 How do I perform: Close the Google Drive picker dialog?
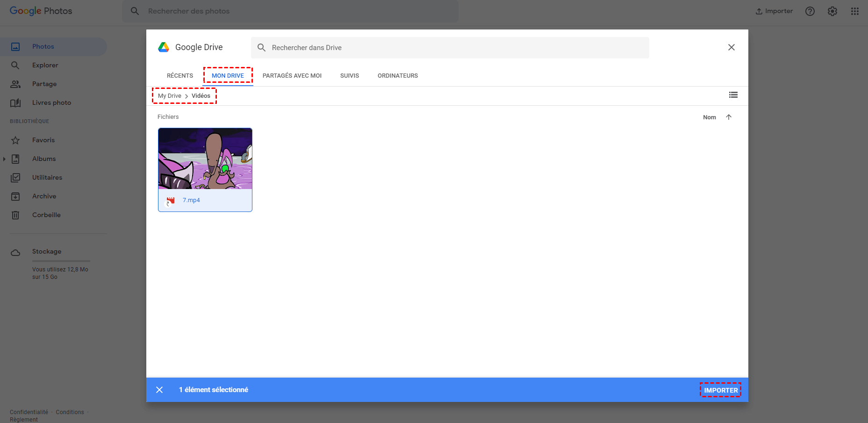pos(732,47)
